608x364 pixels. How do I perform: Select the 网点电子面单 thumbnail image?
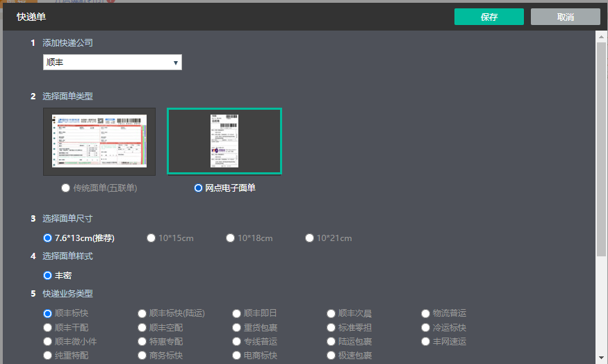pyautogui.click(x=224, y=142)
